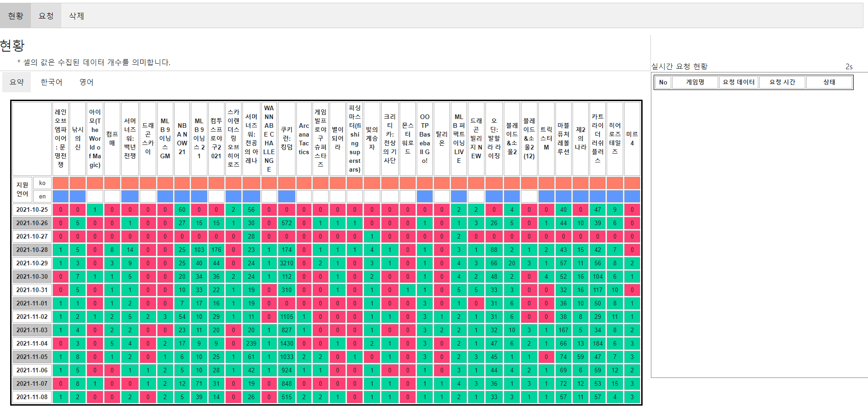Click the NBA NOW 21 column header
The width and height of the screenshot is (868, 407).
(x=182, y=138)
